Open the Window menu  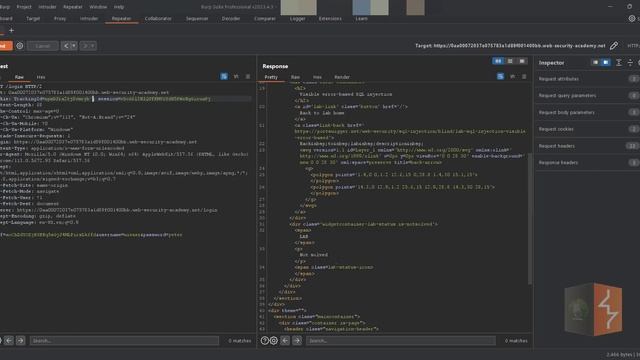pos(98,7)
